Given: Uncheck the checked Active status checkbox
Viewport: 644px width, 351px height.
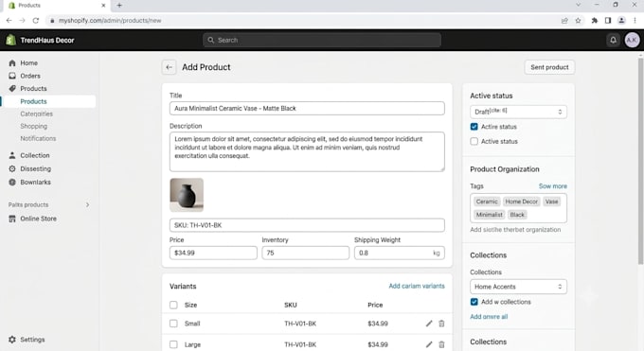Looking at the screenshot, I should pos(474,127).
